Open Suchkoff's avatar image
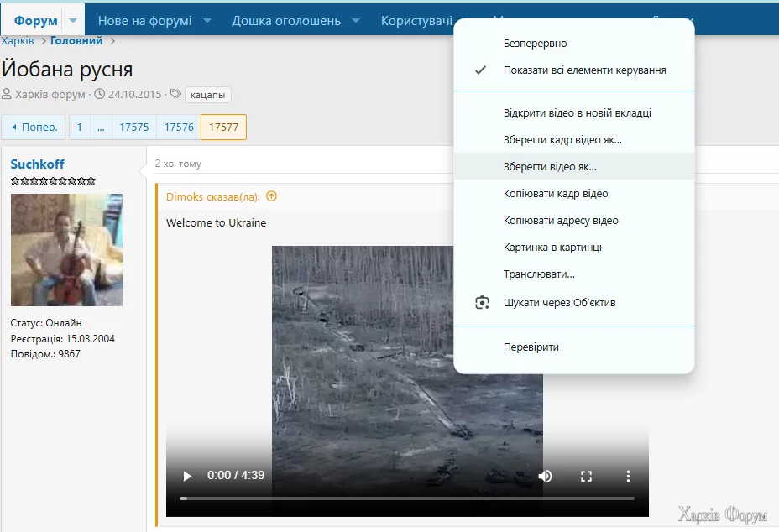The height and width of the screenshot is (532, 779). click(66, 249)
